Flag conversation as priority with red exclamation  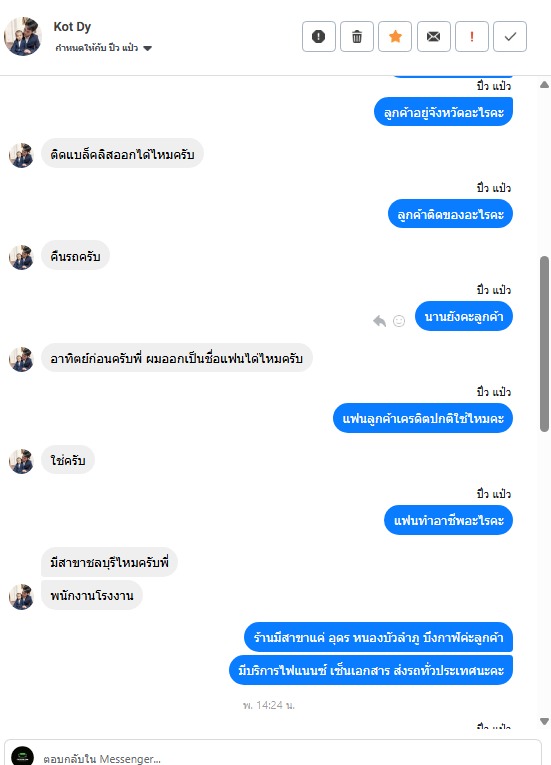(x=471, y=37)
